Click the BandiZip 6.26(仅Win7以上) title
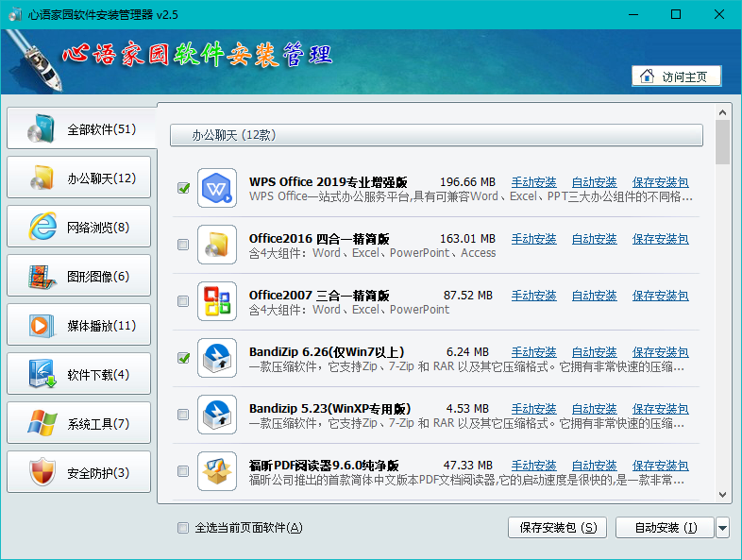The image size is (742, 560). (x=327, y=352)
